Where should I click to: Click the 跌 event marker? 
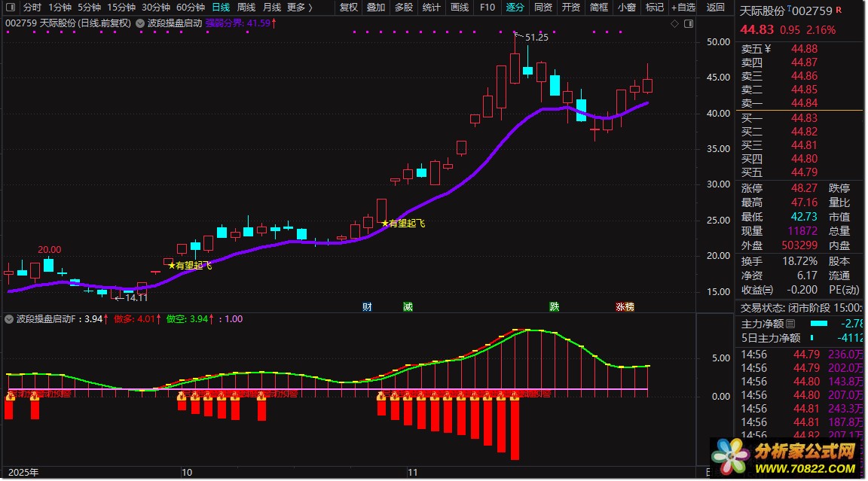[554, 307]
